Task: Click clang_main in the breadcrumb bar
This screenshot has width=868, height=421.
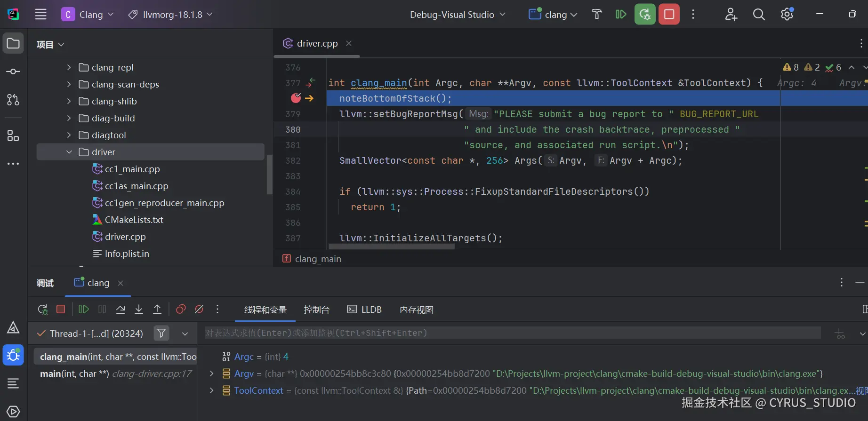Action: (318, 259)
